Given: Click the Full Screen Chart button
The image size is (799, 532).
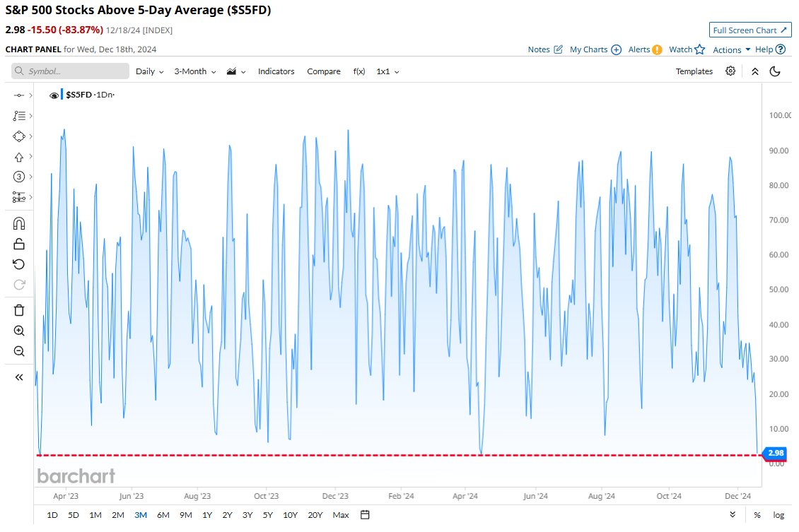Looking at the screenshot, I should pos(750,30).
